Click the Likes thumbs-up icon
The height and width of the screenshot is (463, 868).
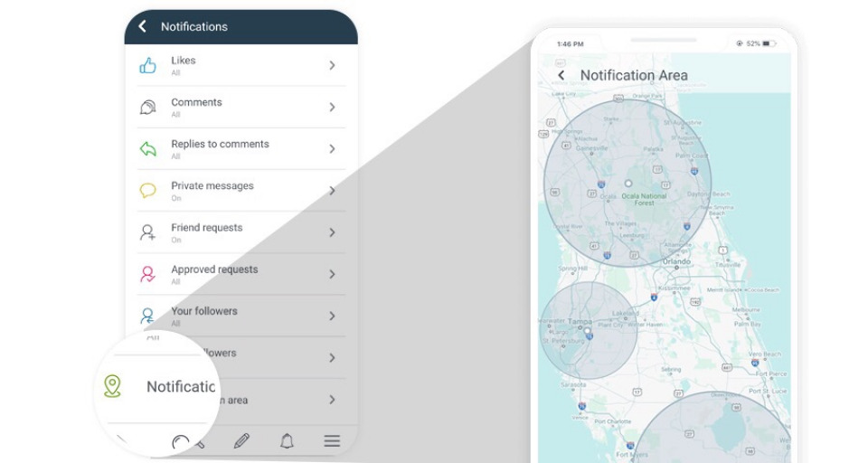pos(147,66)
